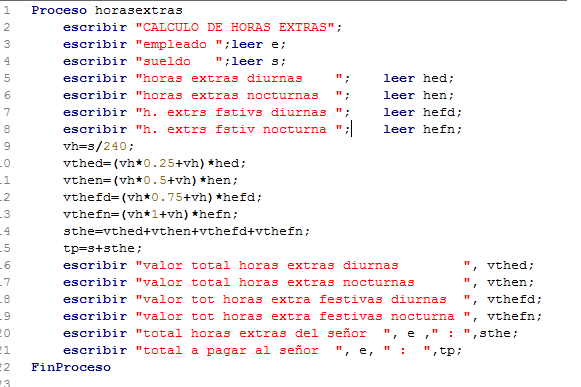This screenshot has width=581, height=387.
Task: Place cursor on process name horasextras
Action: (139, 10)
